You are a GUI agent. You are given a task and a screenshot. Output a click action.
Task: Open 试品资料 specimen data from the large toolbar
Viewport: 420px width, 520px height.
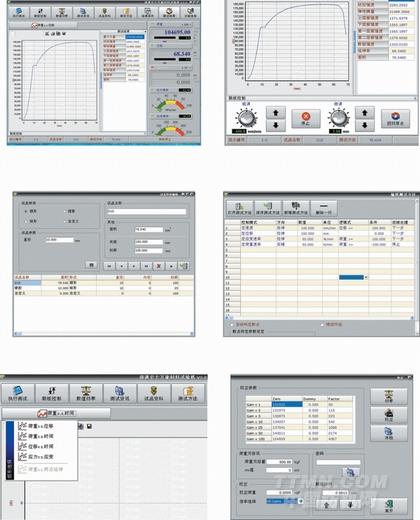click(153, 393)
